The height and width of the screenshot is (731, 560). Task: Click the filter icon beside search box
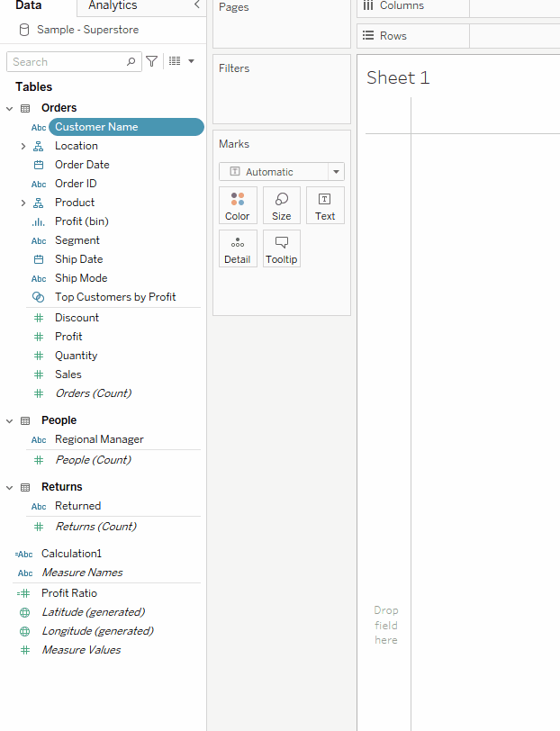click(152, 61)
